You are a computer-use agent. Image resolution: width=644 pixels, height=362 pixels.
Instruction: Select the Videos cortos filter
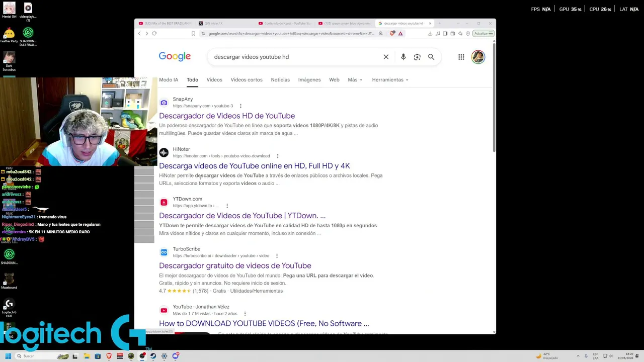[247, 80]
